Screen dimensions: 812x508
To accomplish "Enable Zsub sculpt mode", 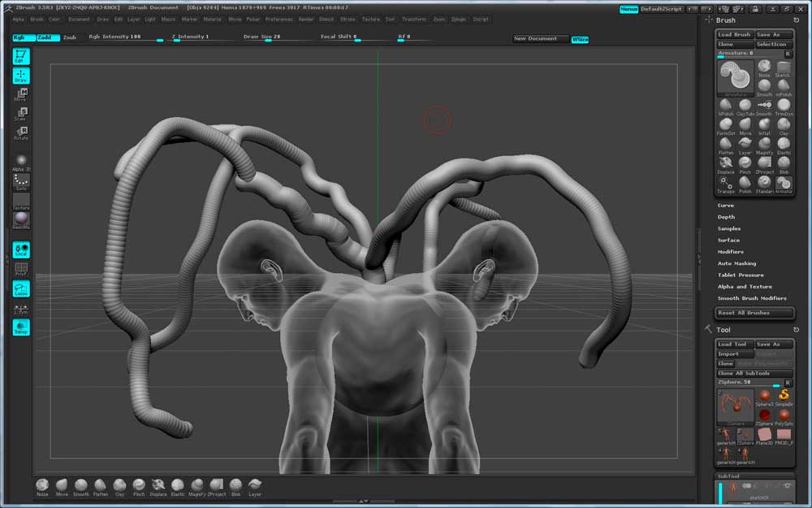I will click(x=70, y=37).
